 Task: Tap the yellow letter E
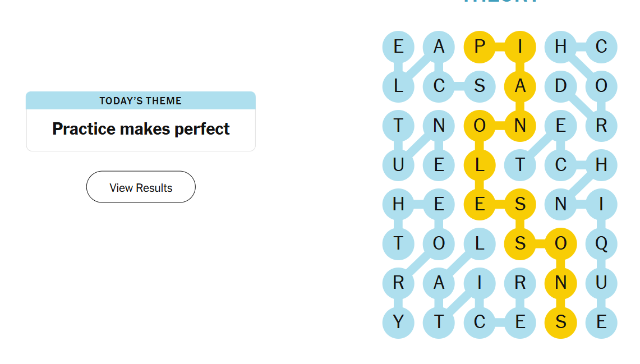point(480,204)
